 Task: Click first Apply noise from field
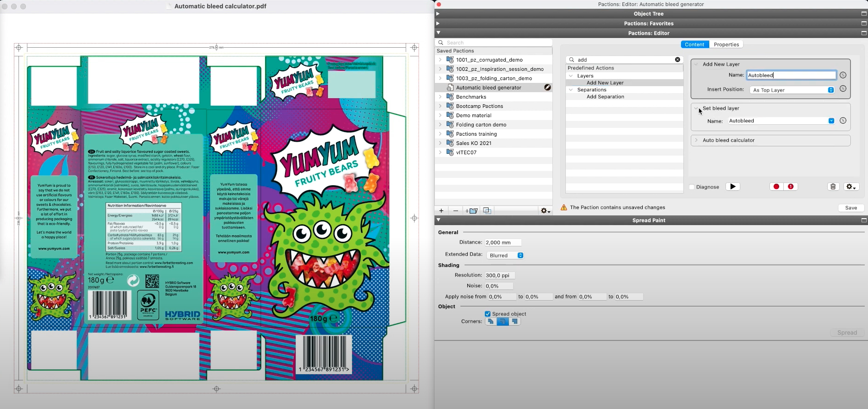pos(502,296)
